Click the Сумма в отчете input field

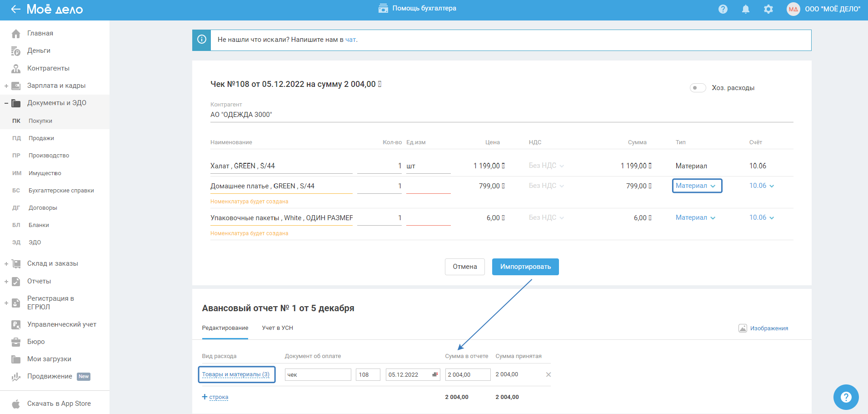click(x=468, y=374)
